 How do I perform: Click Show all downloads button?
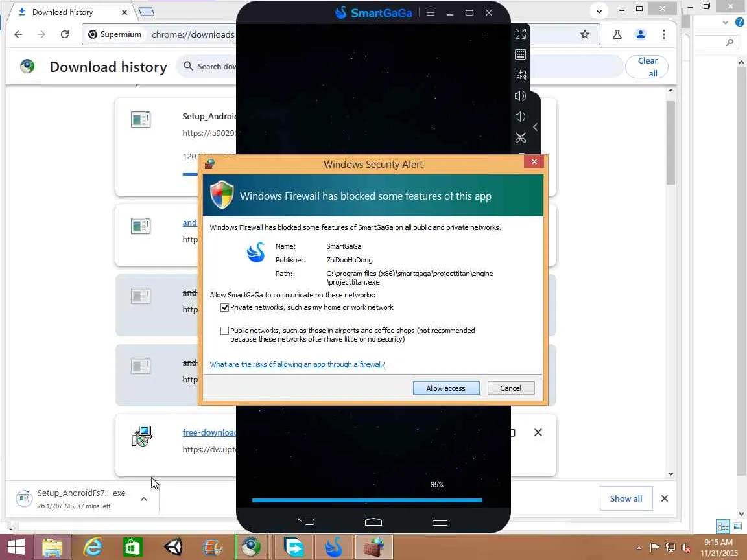click(626, 498)
